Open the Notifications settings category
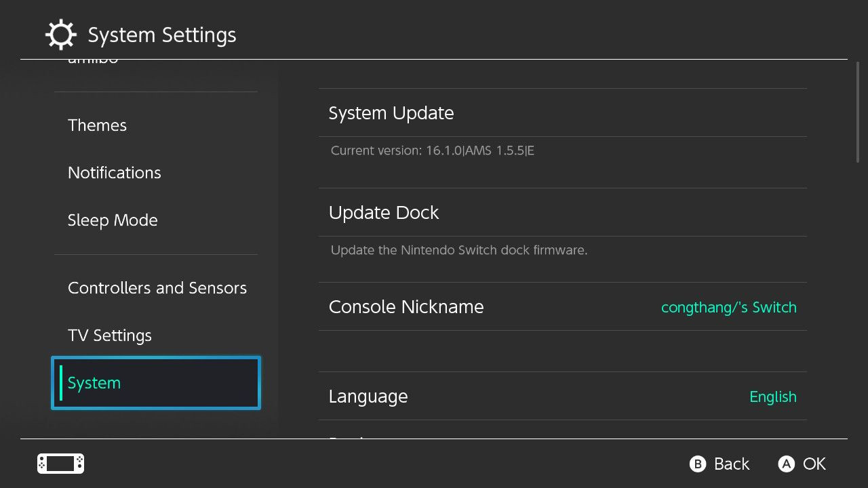This screenshot has height=488, width=868. coord(114,173)
